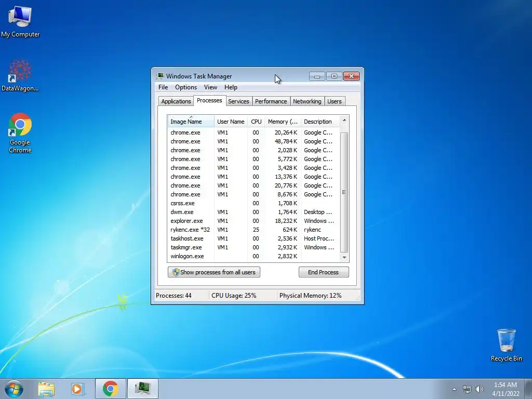Open the View menu

[x=210, y=87]
